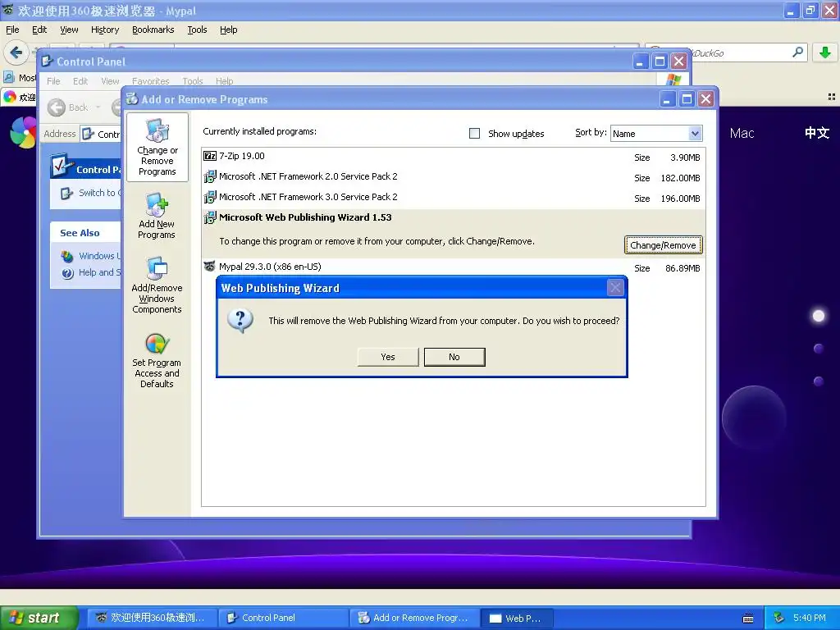Click the Mac link on webpage
This screenshot has height=630, width=840.
point(742,133)
